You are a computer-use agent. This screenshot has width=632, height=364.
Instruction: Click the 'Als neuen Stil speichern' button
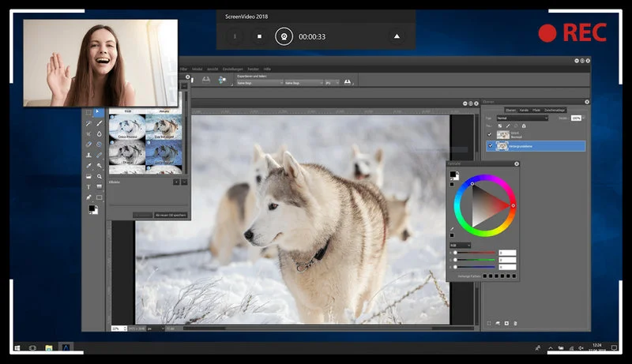[171, 215]
